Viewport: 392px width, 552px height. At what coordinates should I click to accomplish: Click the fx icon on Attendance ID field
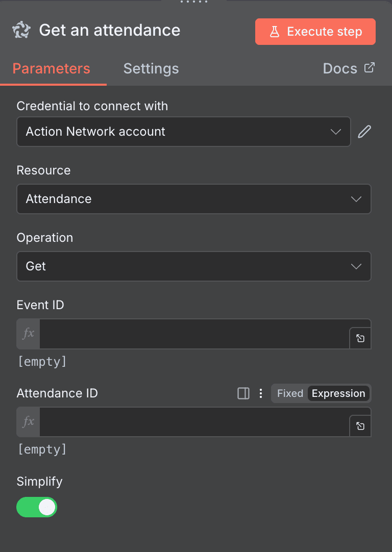(x=27, y=422)
